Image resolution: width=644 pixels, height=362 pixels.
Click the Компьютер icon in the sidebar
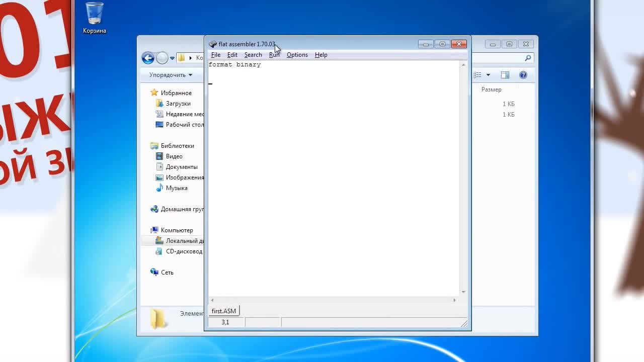[x=154, y=230]
